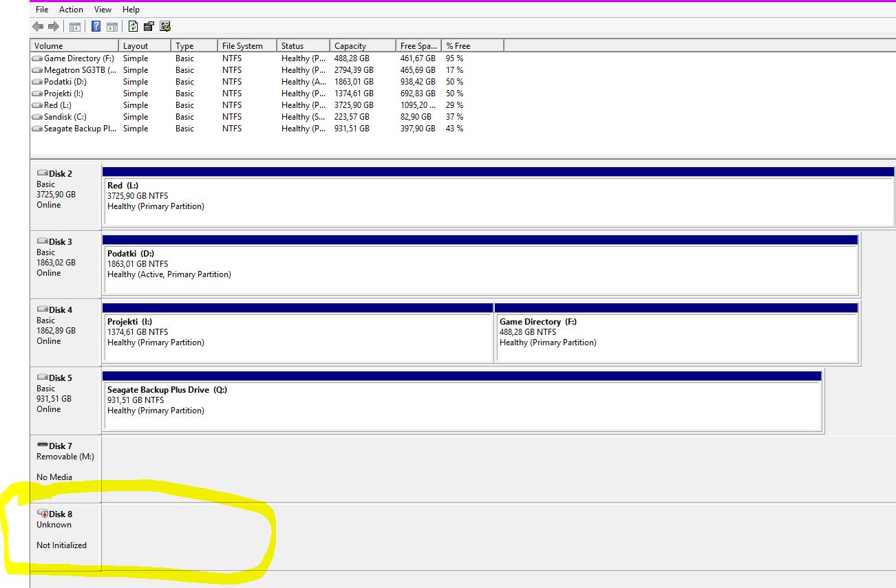Sort by the Type column header
The height and width of the screenshot is (588, 896).
(194, 45)
